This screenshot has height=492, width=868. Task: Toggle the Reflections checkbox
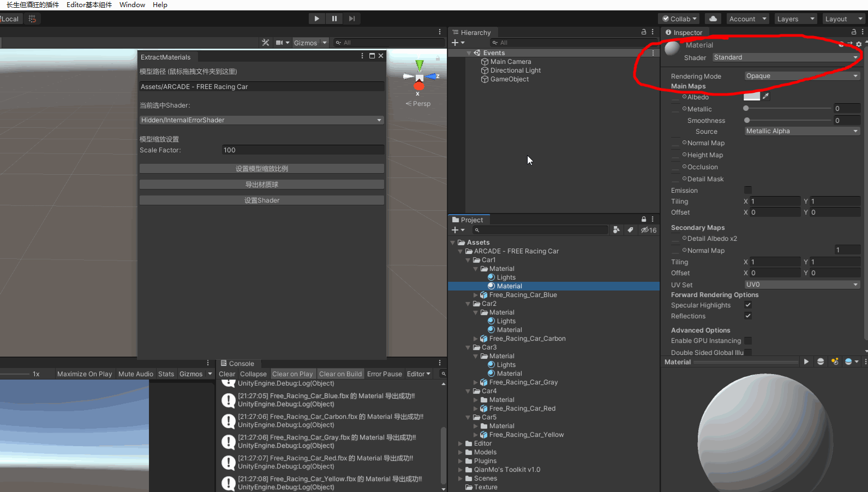point(748,316)
